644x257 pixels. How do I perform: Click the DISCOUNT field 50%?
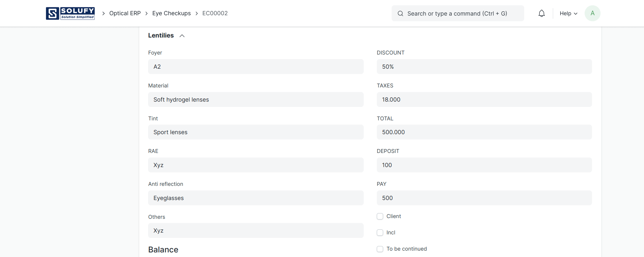[484, 67]
